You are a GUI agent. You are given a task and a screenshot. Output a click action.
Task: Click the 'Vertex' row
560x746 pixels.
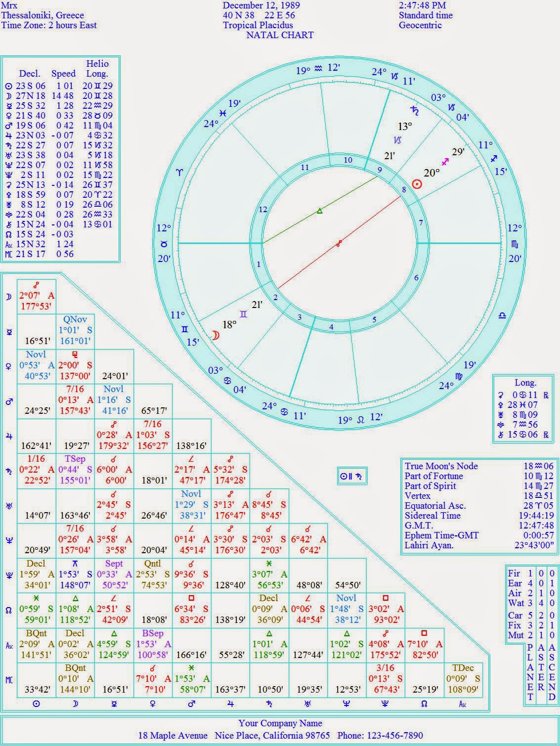[x=479, y=496]
